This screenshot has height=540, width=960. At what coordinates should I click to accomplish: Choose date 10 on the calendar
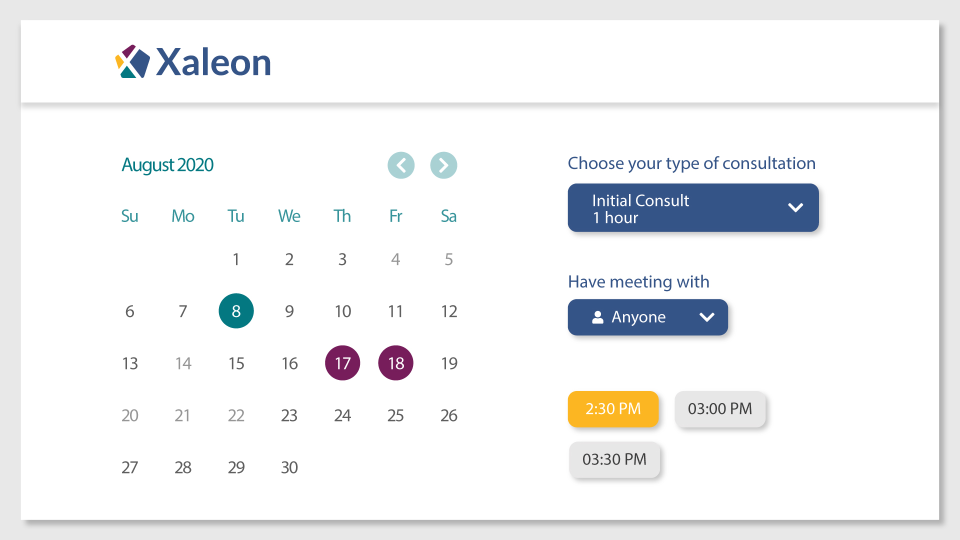pos(342,311)
